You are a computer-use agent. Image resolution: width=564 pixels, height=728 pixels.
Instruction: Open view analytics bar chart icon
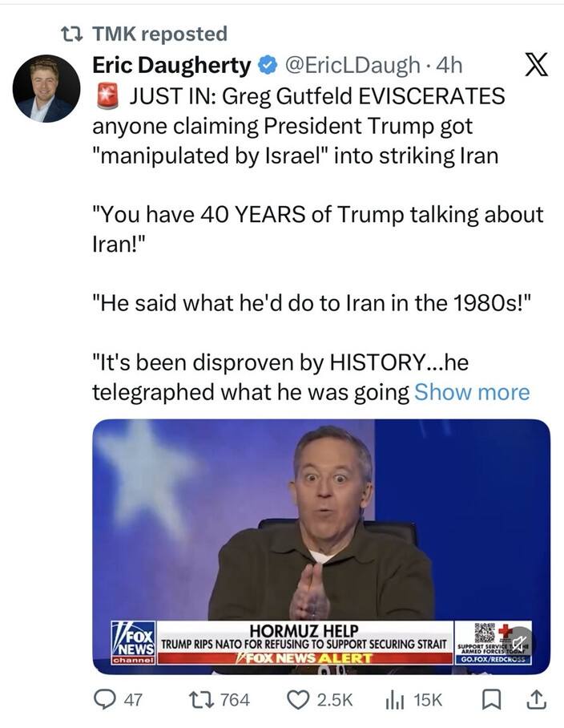[x=396, y=699]
